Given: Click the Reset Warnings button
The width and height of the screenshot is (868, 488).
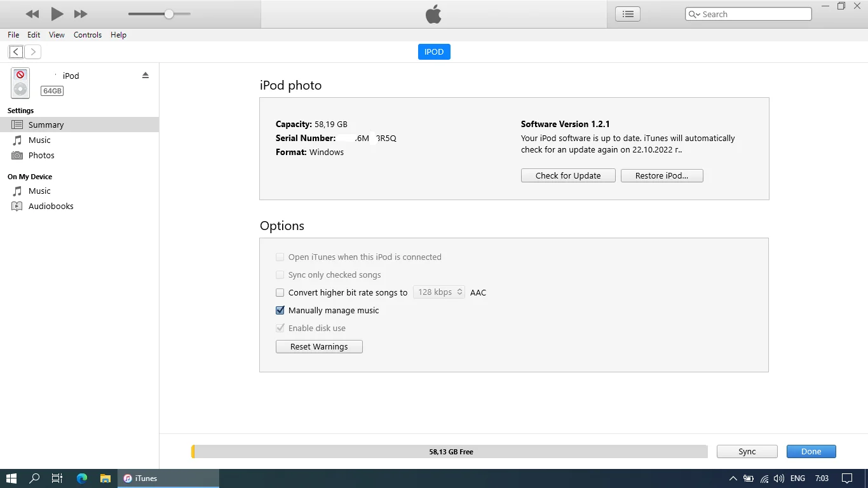Looking at the screenshot, I should coord(319,347).
